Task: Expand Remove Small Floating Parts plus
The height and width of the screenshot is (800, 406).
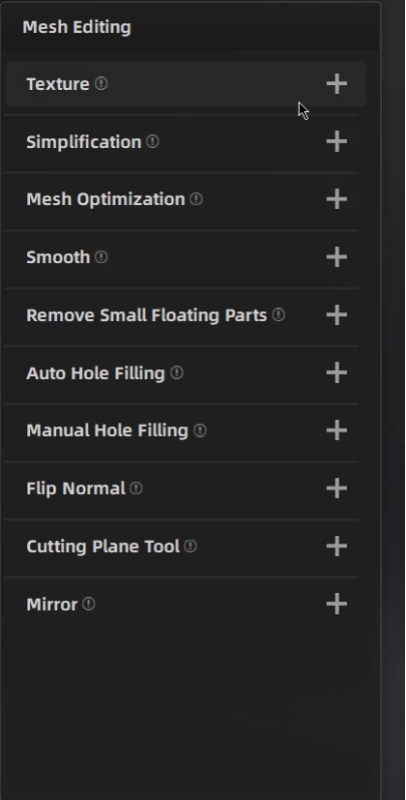Action: [x=337, y=315]
